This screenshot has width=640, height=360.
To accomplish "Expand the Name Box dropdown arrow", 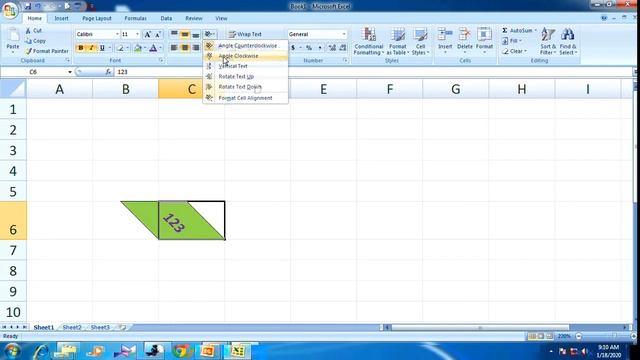I will 70,72.
